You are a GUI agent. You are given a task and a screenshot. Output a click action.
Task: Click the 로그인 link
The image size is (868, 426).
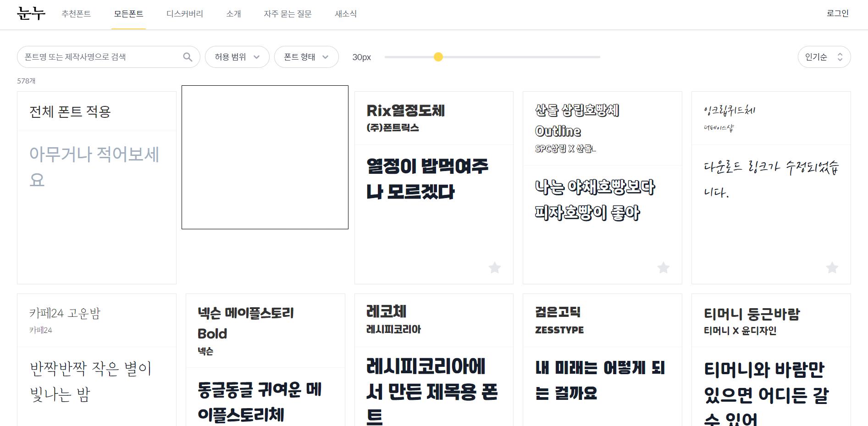tap(838, 13)
